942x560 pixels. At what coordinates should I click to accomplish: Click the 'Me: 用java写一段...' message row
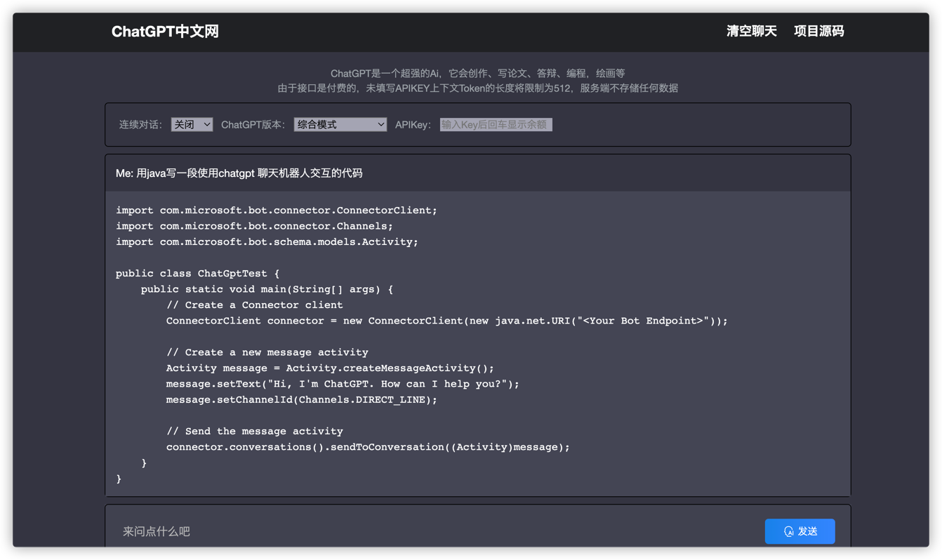(x=477, y=173)
